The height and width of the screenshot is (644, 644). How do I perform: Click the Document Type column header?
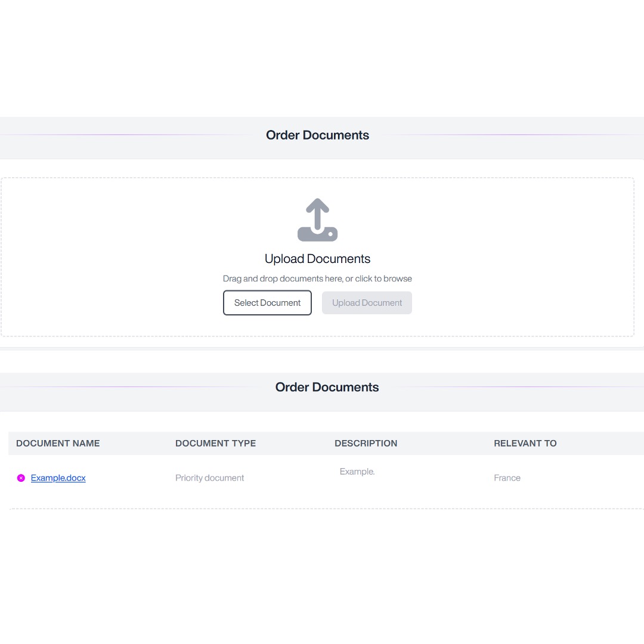tap(215, 443)
